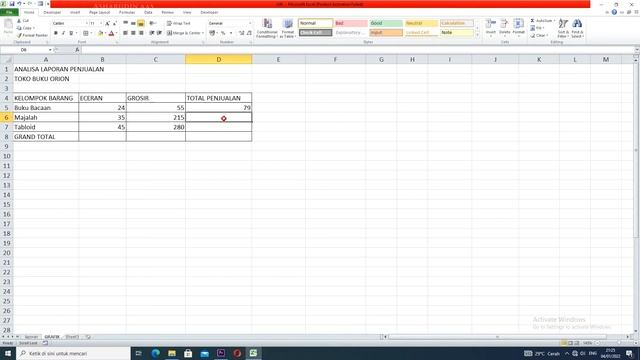Click the AutoSum sigma icon
Screen dimensions: 640x360
533,20
